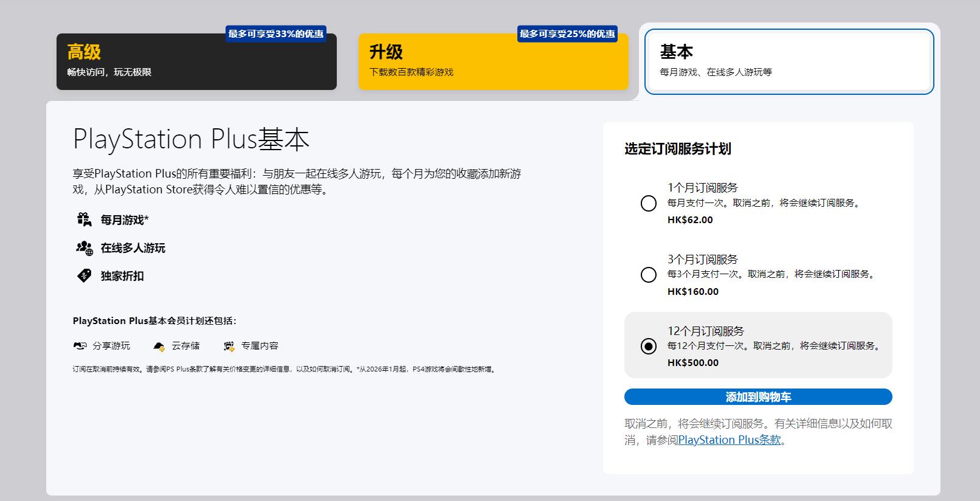Click the 每月游戏 feature text
This screenshot has height=501, width=980.
point(125,220)
